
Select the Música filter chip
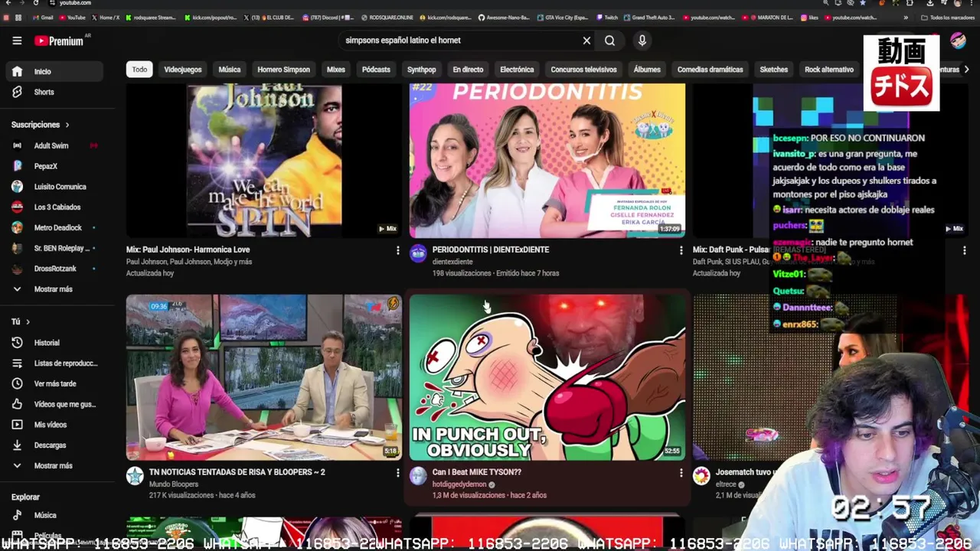(230, 70)
